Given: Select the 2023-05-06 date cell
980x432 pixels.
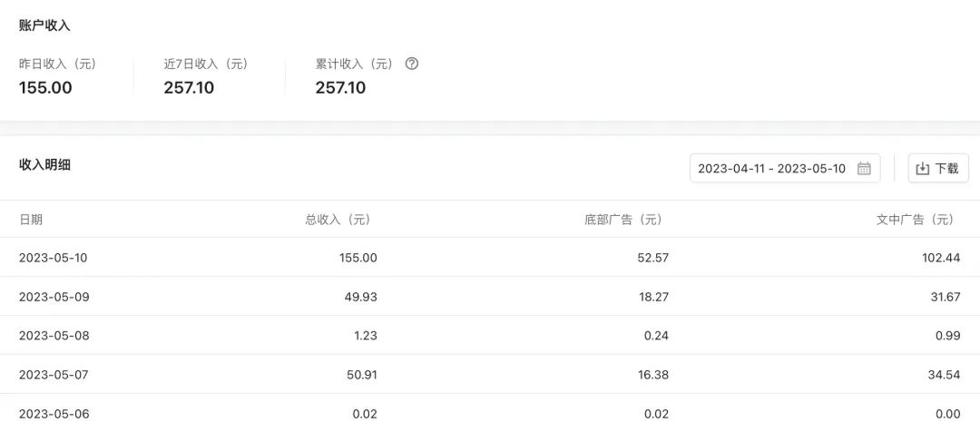Looking at the screenshot, I should [54, 414].
